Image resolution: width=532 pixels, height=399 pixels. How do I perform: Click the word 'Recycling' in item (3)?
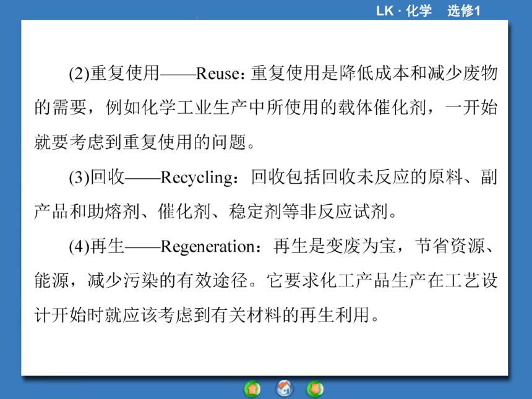pos(197,178)
